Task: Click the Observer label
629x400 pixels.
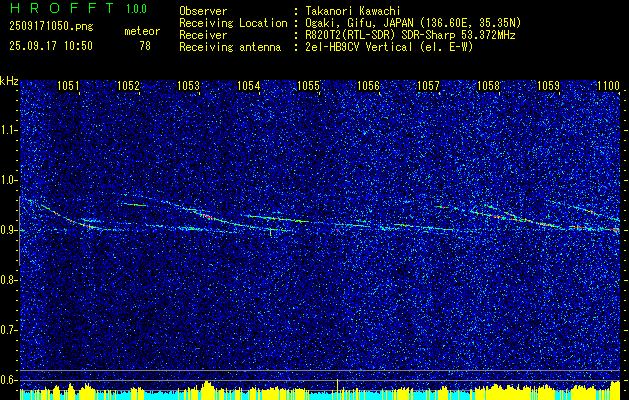Action: pos(203,11)
